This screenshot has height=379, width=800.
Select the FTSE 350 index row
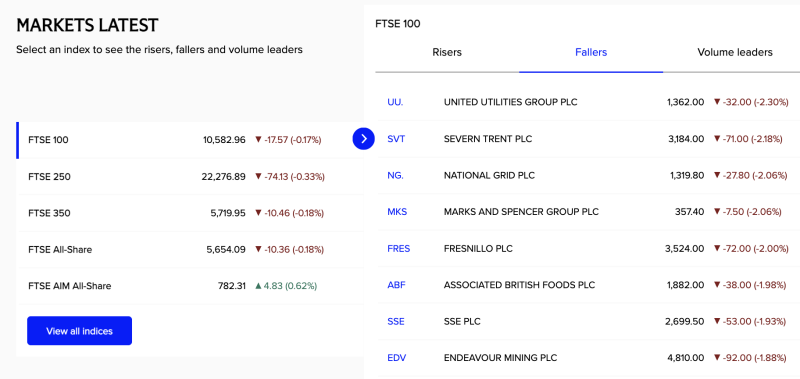pyautogui.click(x=190, y=213)
